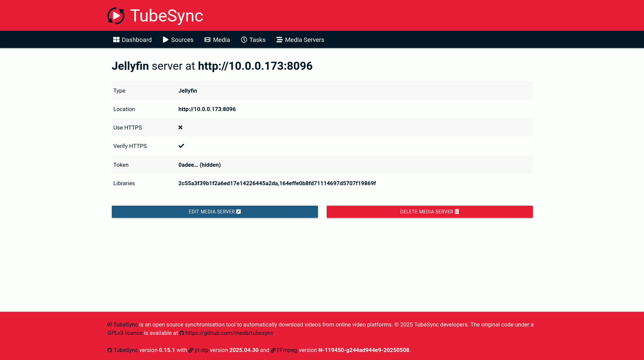Click the Delete Media Server button
Image resolution: width=644 pixels, height=360 pixels.
click(x=429, y=212)
